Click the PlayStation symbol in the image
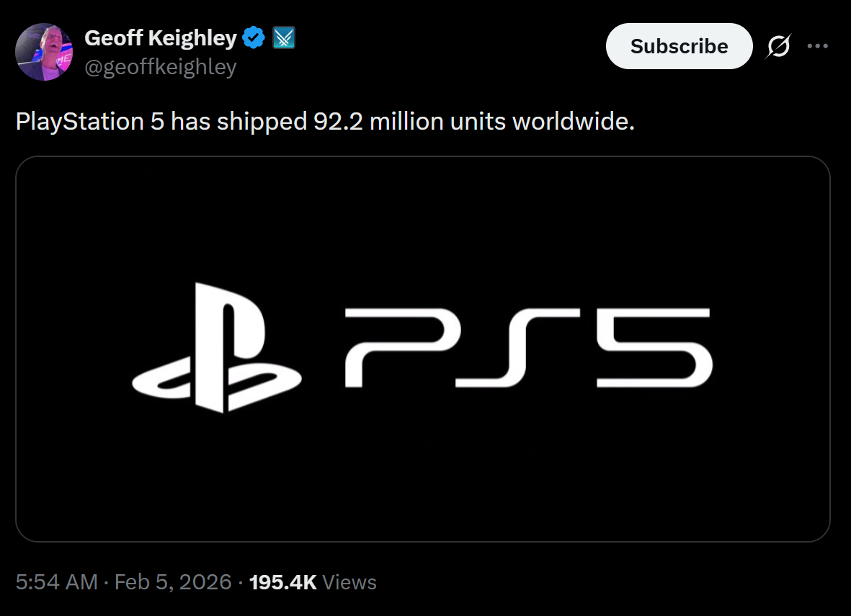Screen dimensions: 851x616 [217, 348]
